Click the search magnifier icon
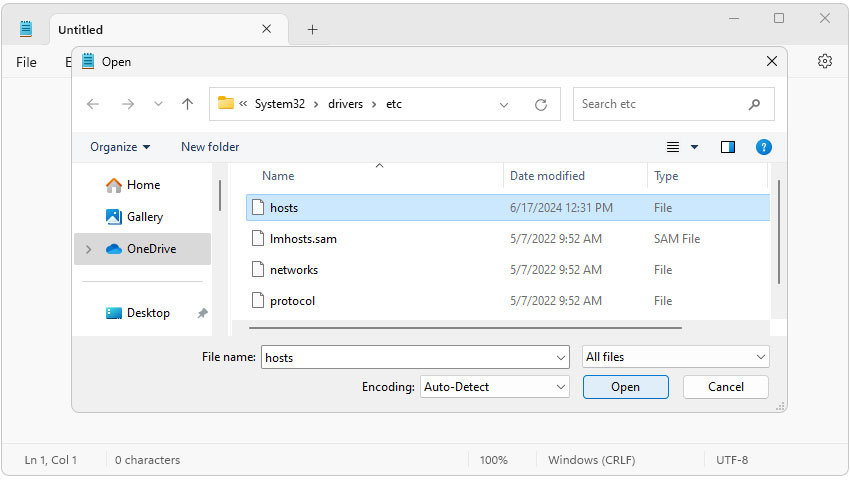This screenshot has height=480, width=850. (x=754, y=104)
